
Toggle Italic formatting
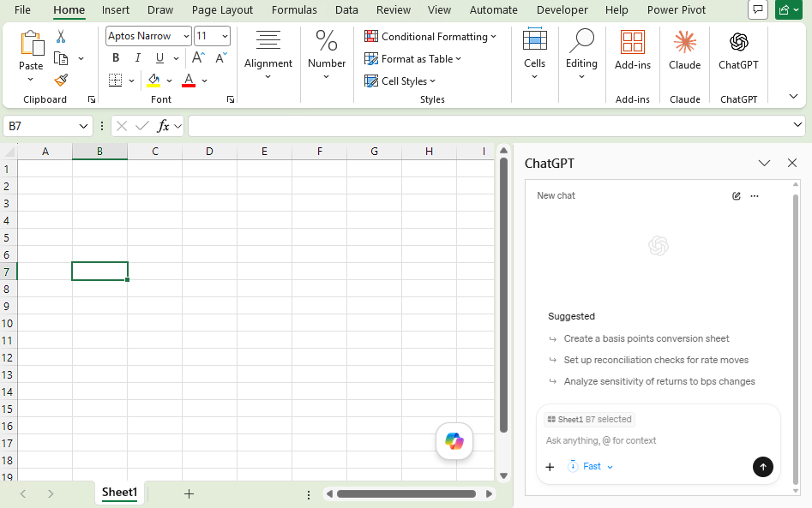click(x=138, y=58)
